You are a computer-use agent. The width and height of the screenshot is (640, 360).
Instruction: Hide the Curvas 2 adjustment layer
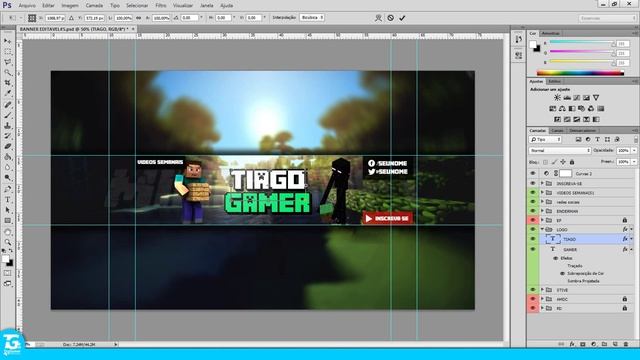pyautogui.click(x=533, y=173)
